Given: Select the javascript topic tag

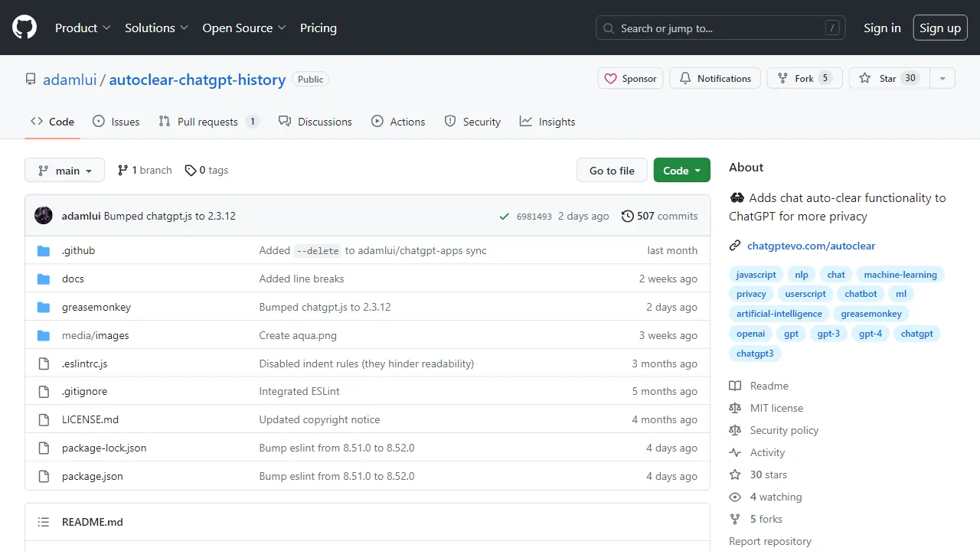Looking at the screenshot, I should pos(756,275).
